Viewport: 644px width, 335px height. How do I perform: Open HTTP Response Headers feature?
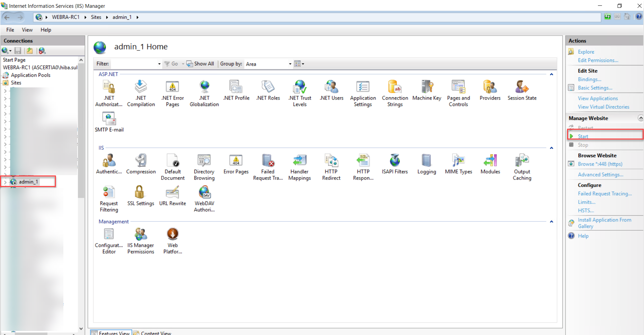pos(363,167)
